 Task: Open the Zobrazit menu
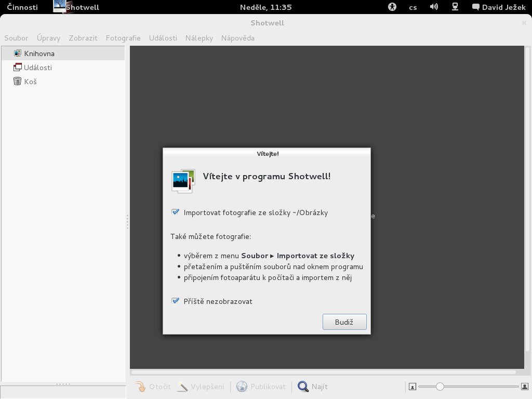83,38
